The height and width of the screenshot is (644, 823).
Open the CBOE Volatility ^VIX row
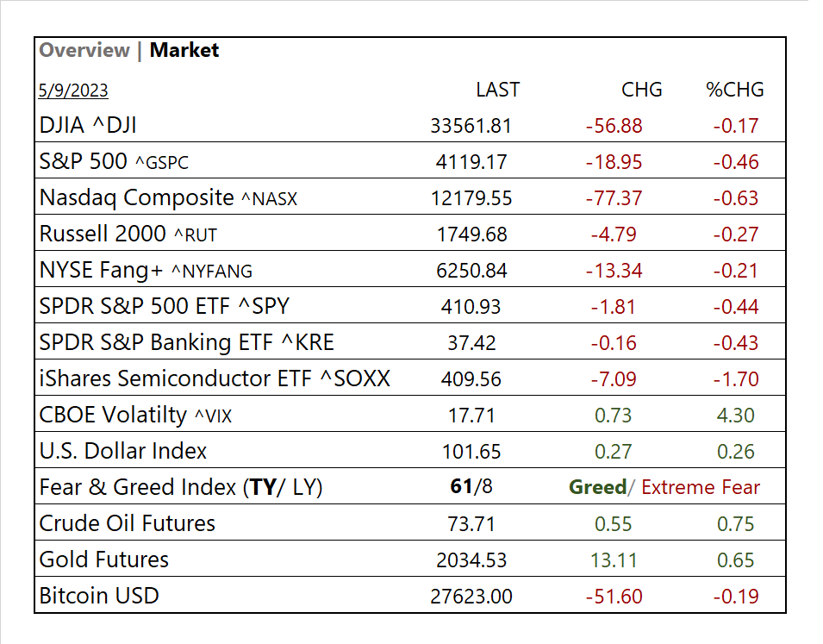coord(135,416)
